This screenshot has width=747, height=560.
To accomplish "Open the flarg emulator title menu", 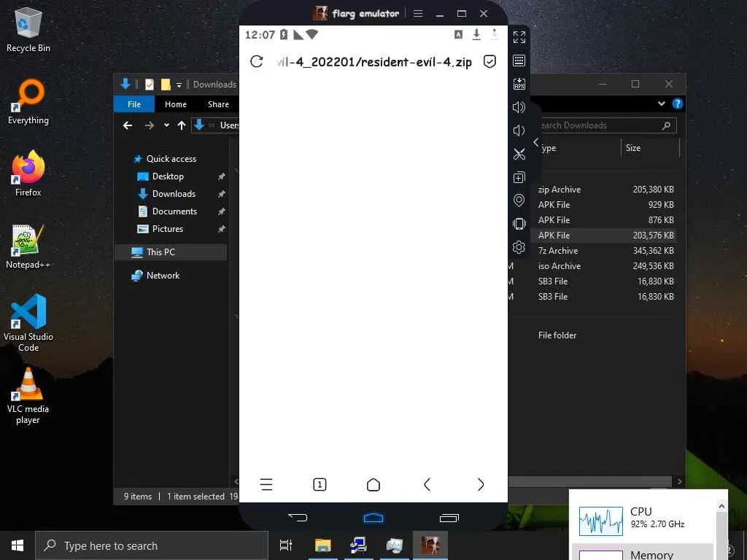I will pos(418,13).
